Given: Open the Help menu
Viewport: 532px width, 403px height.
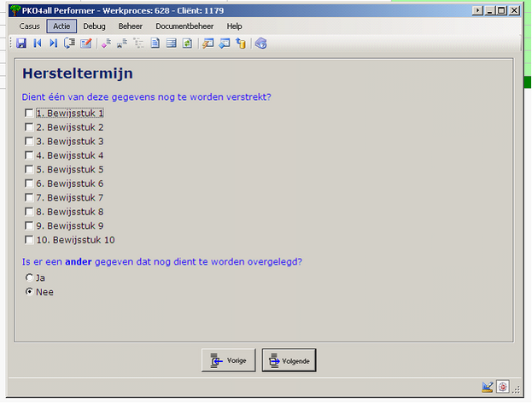Looking at the screenshot, I should point(234,26).
